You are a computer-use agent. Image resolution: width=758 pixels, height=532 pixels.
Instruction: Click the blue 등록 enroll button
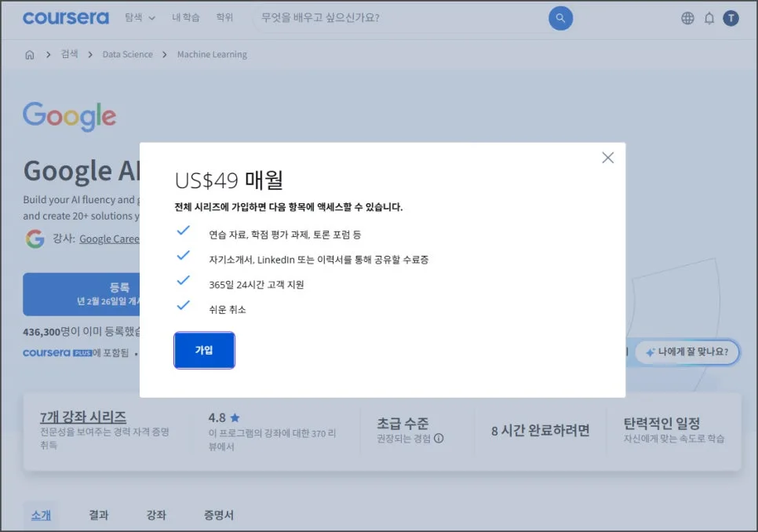82,294
